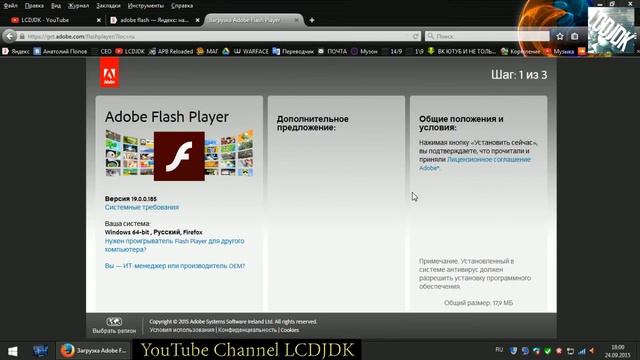
Task: Open the WARFACE bookmark
Action: point(251,51)
